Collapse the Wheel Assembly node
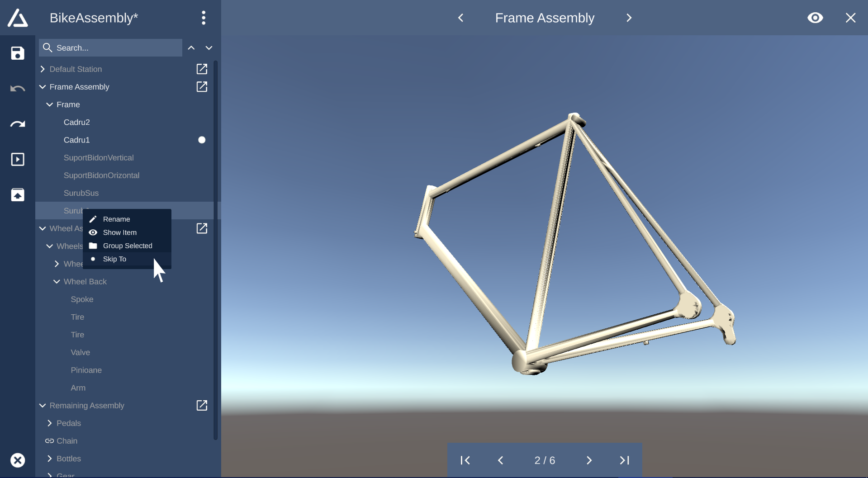Screen dimensions: 868x478 pyautogui.click(x=43, y=228)
